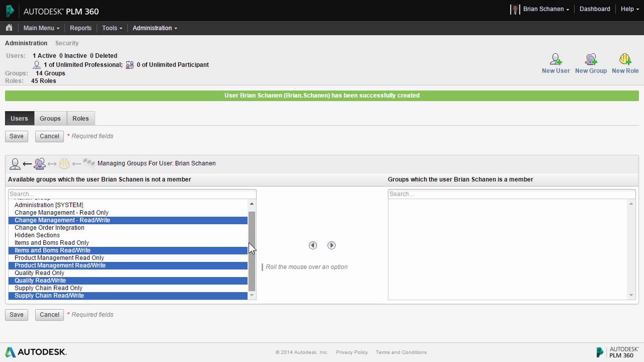Click the New Role icon
This screenshot has height=362, width=644.
click(625, 59)
